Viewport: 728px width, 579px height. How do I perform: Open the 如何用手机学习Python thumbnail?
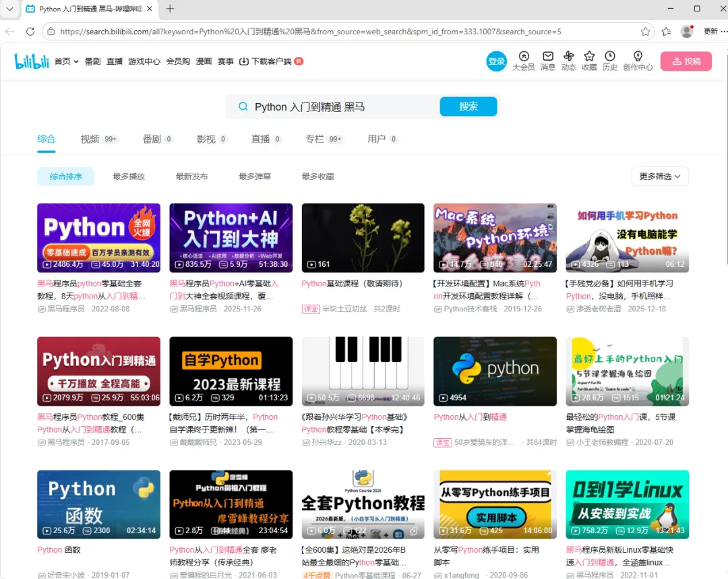[x=628, y=238]
